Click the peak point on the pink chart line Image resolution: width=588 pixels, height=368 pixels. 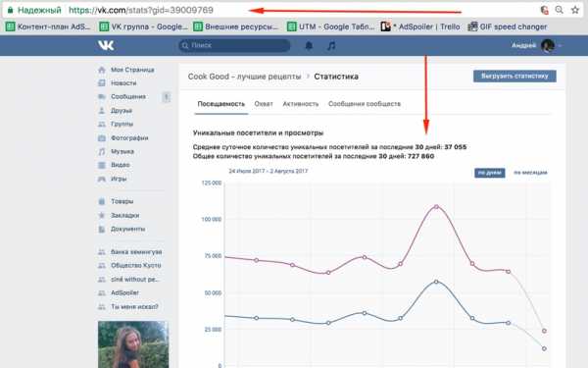coord(436,207)
